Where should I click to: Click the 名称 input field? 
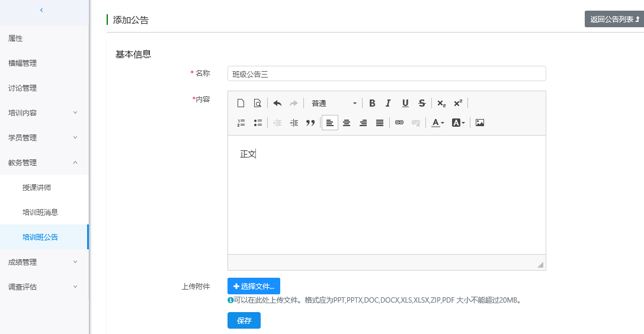tap(386, 74)
